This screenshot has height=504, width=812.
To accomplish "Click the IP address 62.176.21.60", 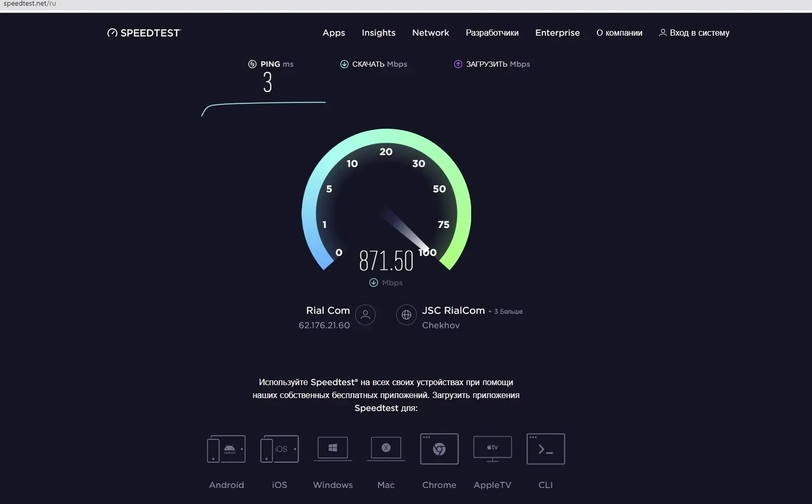I will [324, 325].
